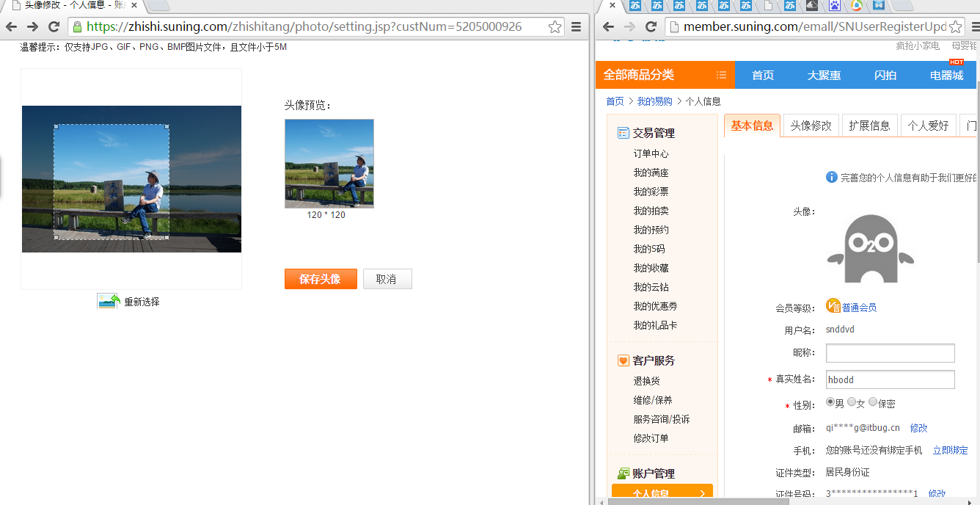The height and width of the screenshot is (505, 980).
Task: Open the green lock site info for zhishi.suning.com
Action: 77,26
